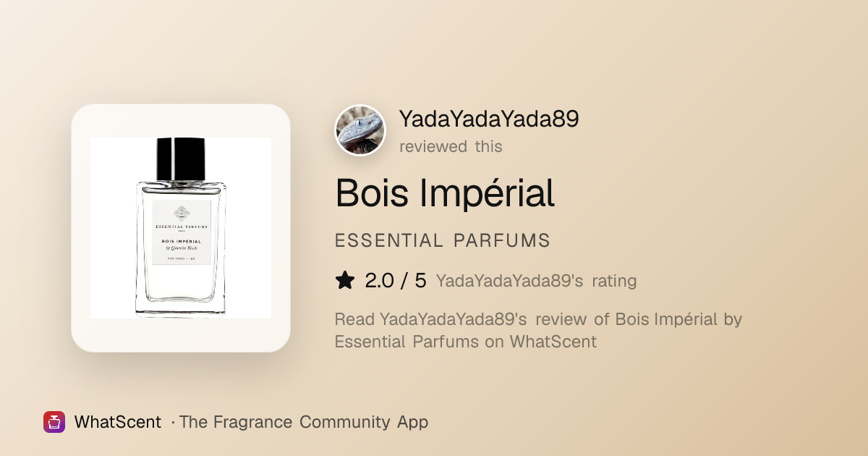Open the YadaYadaYada89 username link
The height and width of the screenshot is (456, 868).
point(489,119)
